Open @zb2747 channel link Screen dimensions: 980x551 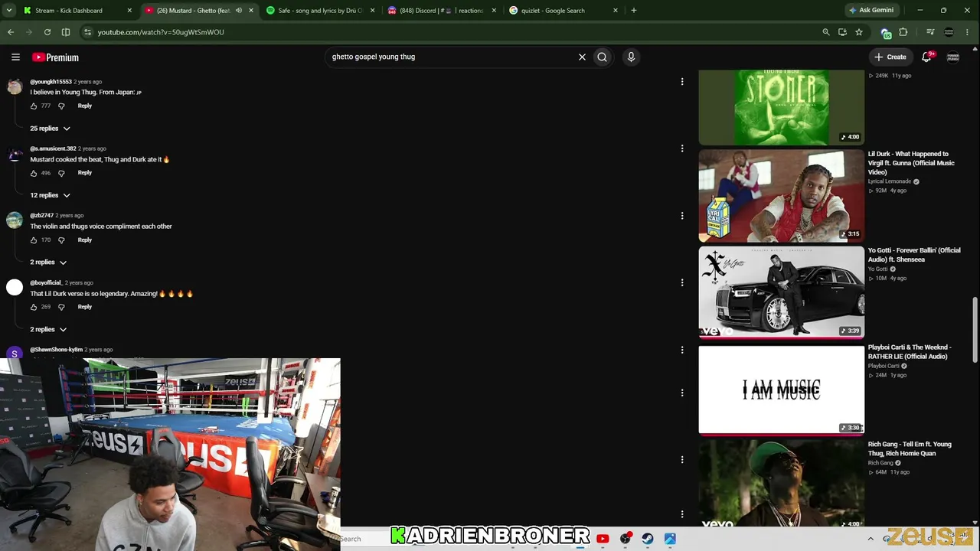(x=41, y=216)
